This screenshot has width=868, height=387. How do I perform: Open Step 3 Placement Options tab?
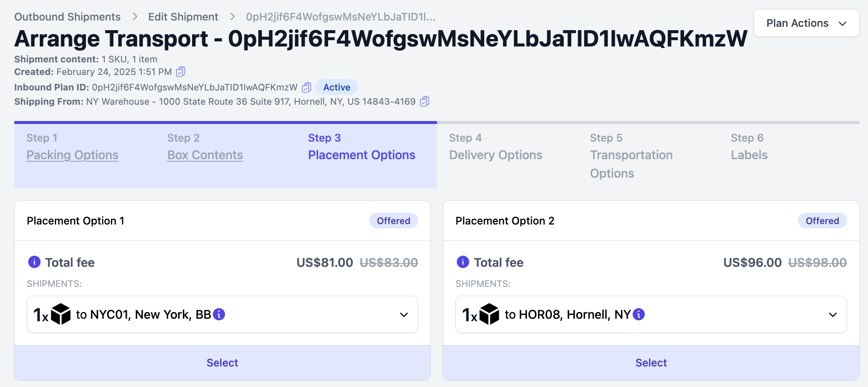click(362, 155)
